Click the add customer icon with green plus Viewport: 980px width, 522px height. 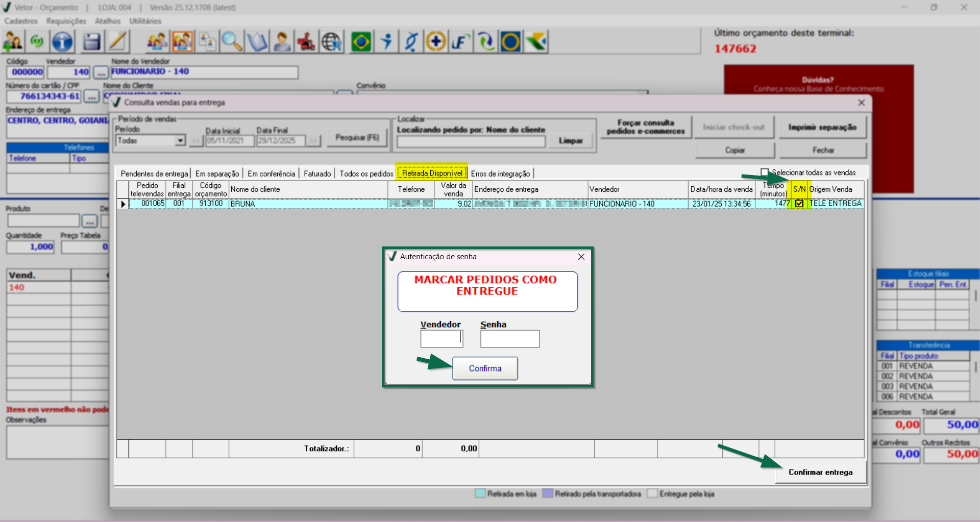pyautogui.click(x=13, y=42)
